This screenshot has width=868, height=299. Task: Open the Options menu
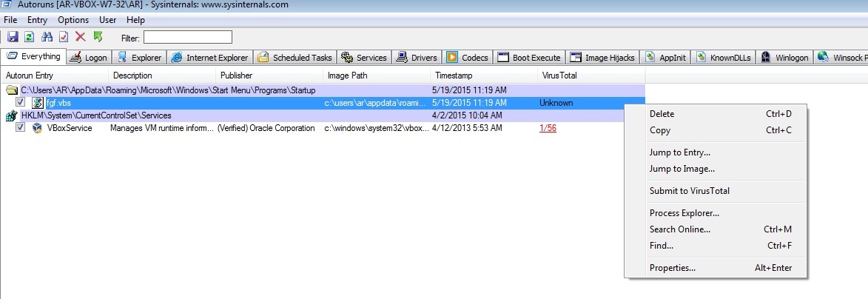click(x=73, y=20)
